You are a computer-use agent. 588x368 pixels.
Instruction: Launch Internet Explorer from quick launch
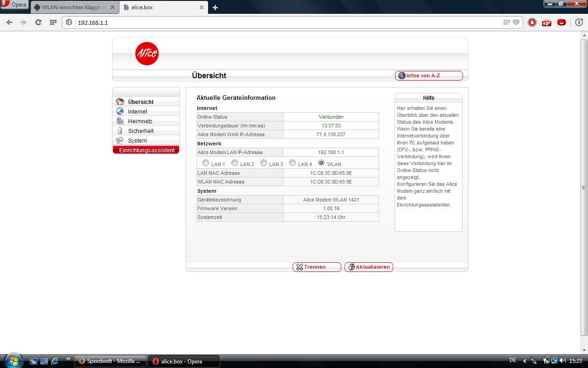coord(55,362)
